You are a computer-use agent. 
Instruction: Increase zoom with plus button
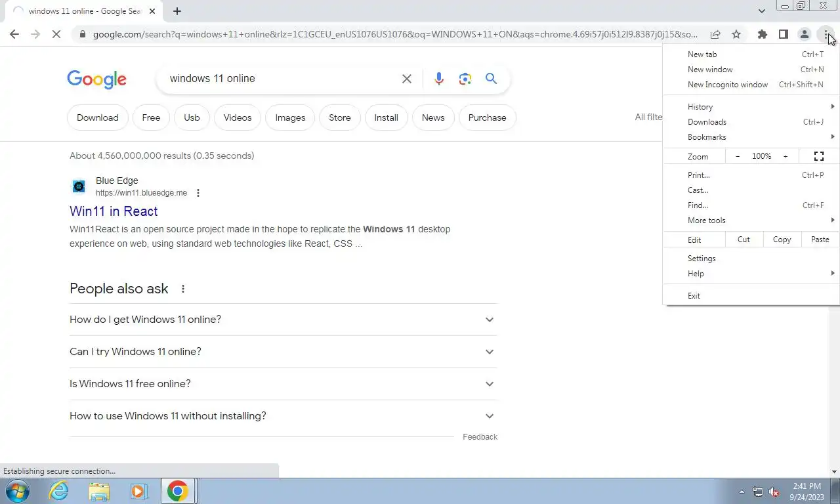(786, 156)
